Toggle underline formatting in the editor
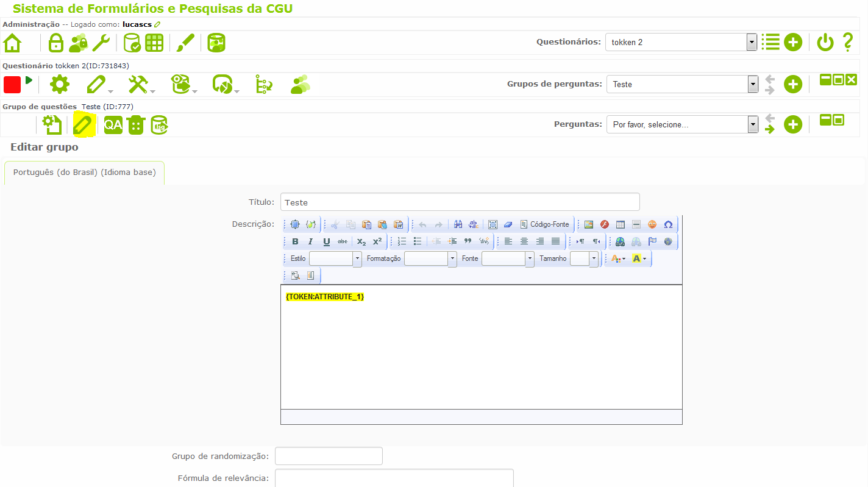The height and width of the screenshot is (487, 868). (327, 241)
